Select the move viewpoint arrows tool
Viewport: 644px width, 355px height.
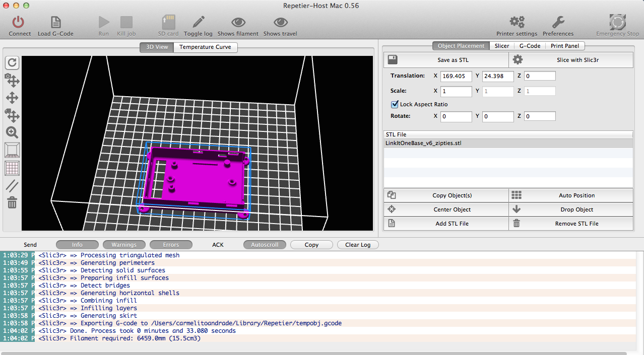(12, 98)
